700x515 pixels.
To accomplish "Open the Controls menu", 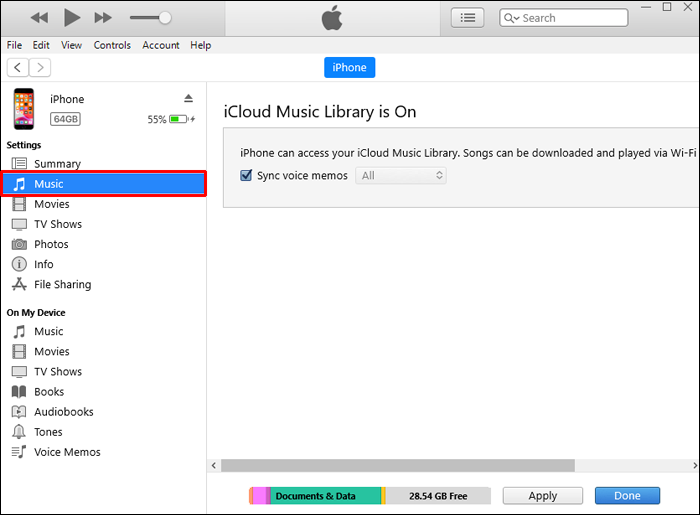I will (112, 45).
